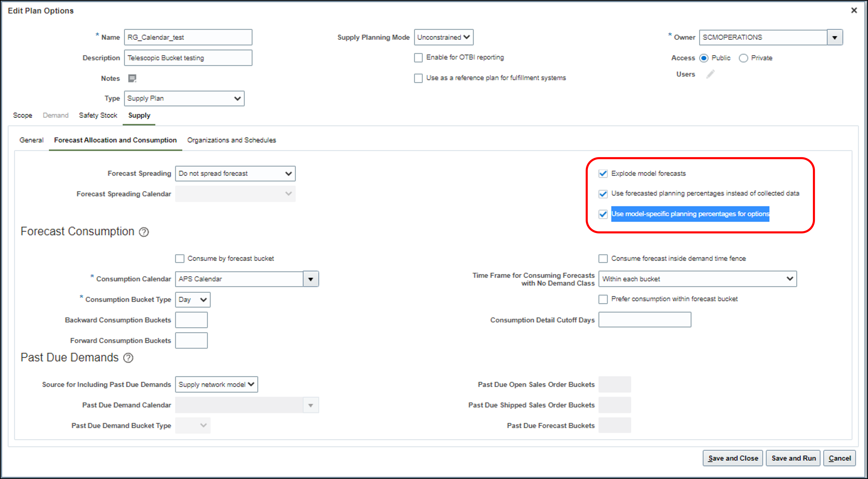
Task: Uncheck Explode model forecasts
Action: [x=603, y=174]
